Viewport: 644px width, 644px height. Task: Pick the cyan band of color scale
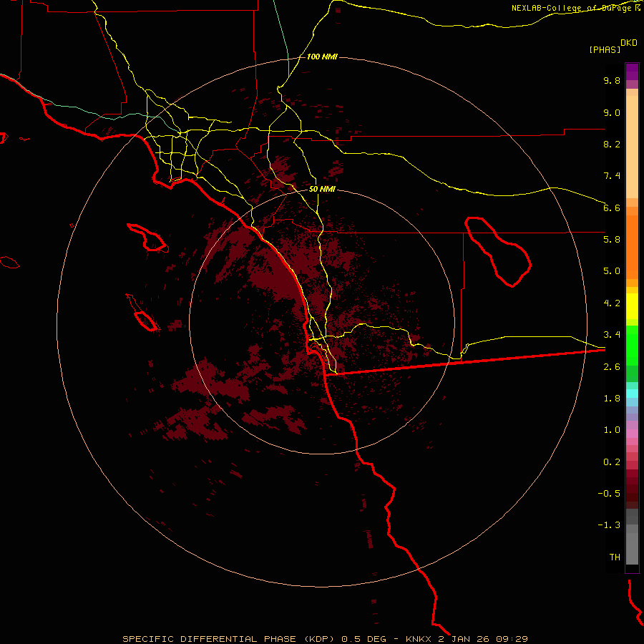[x=632, y=394]
